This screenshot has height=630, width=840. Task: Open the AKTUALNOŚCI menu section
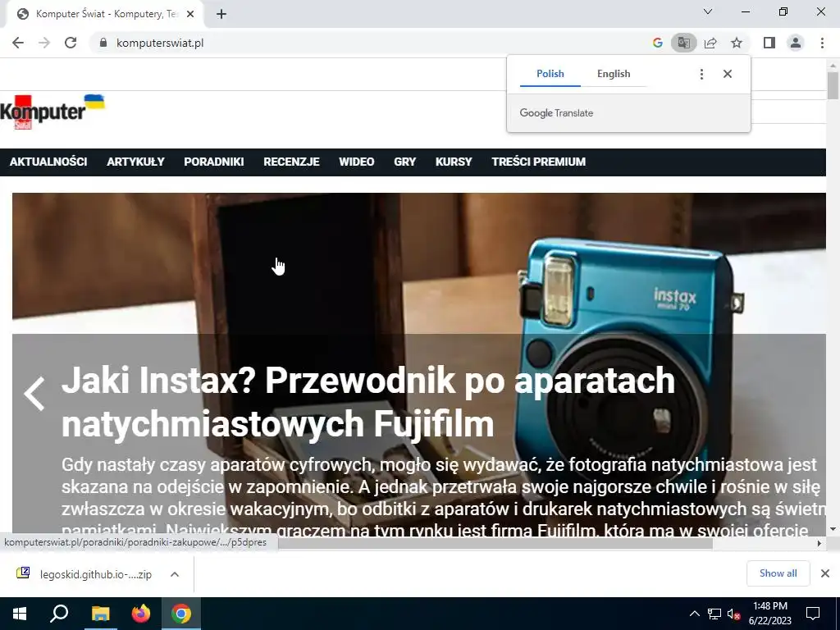[48, 162]
